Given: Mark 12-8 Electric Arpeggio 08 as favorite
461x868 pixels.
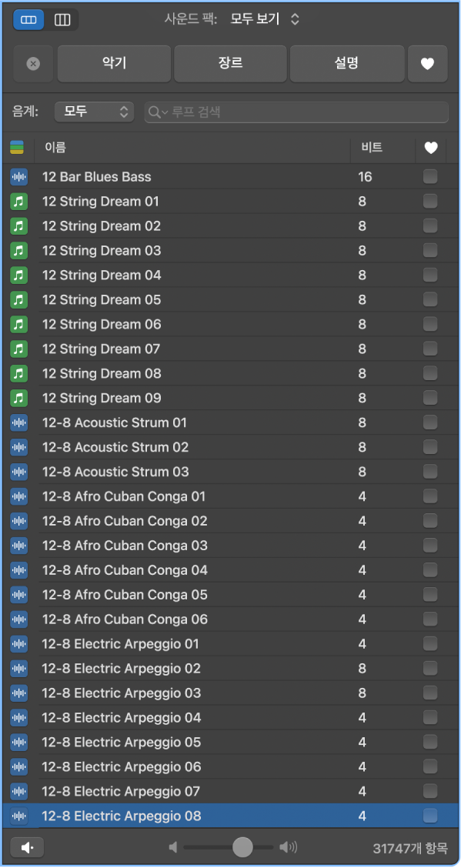Looking at the screenshot, I should click(430, 816).
